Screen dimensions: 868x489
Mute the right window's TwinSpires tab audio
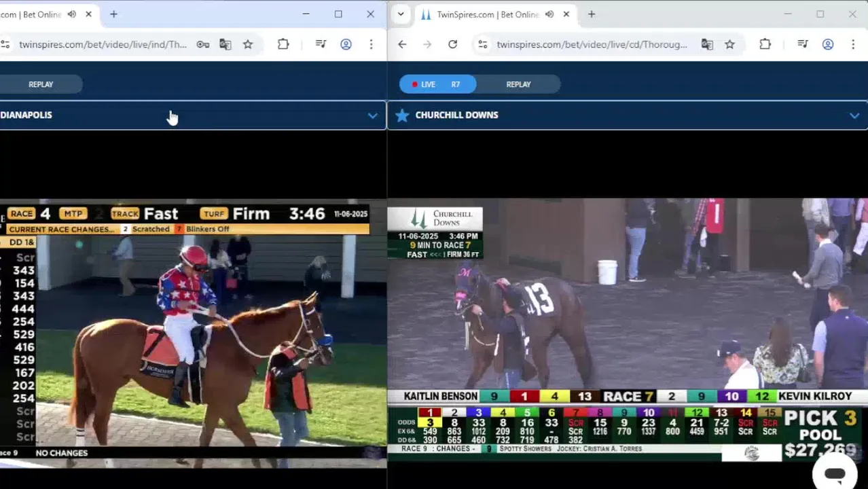(549, 14)
